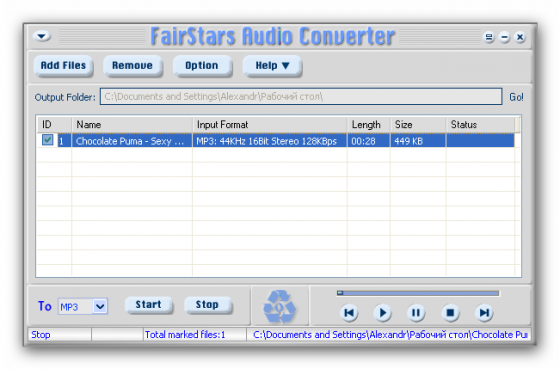Click the playback position slider
Image resolution: width=560 pixels, height=369 pixels.
click(418, 293)
